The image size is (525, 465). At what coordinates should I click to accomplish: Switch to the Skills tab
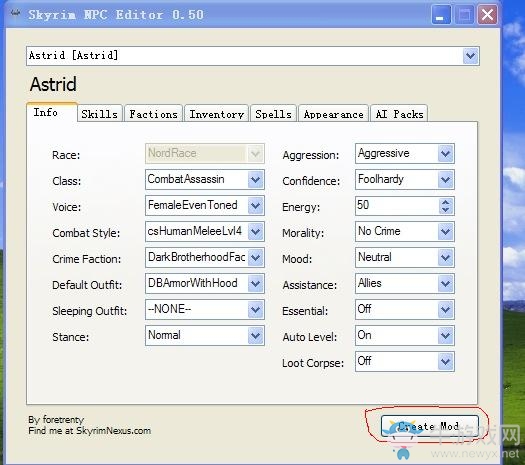[99, 114]
